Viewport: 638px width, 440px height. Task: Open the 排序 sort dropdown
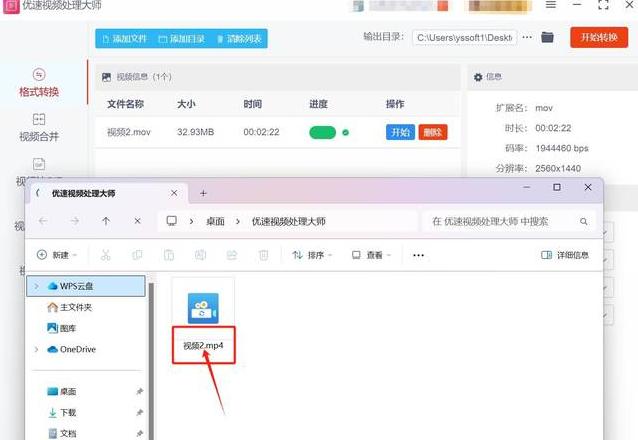[312, 255]
